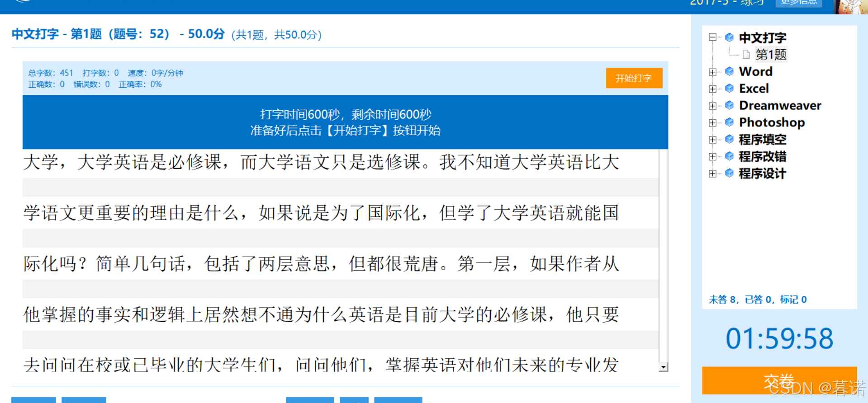Select the Word cube icon
The height and width of the screenshot is (403, 868).
click(729, 71)
